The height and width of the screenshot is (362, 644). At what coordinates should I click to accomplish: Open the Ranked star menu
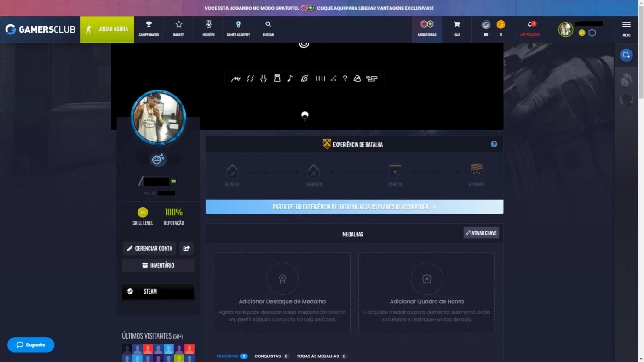click(179, 29)
